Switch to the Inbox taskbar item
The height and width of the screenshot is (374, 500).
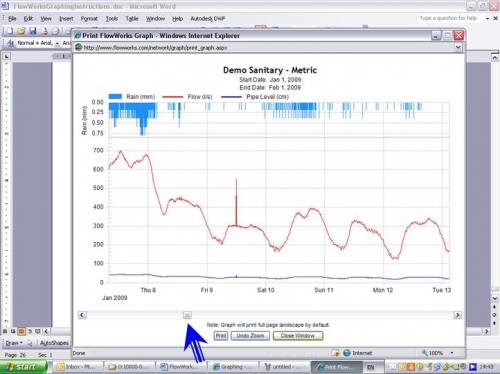pyautogui.click(x=77, y=367)
